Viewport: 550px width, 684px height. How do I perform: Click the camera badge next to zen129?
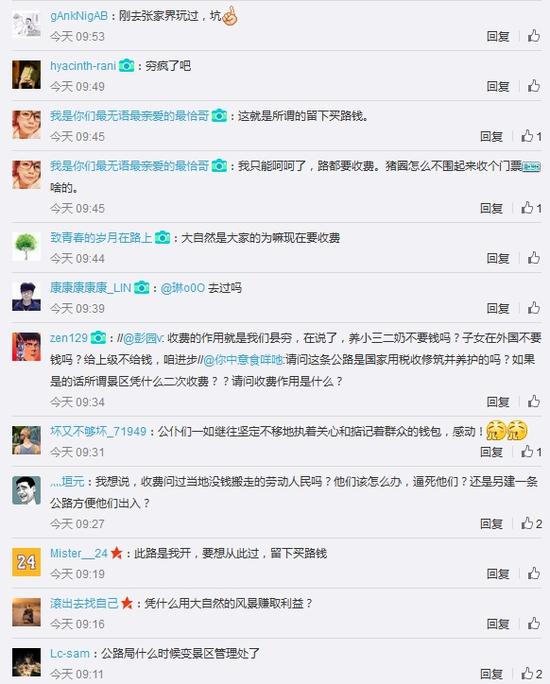click(x=98, y=338)
